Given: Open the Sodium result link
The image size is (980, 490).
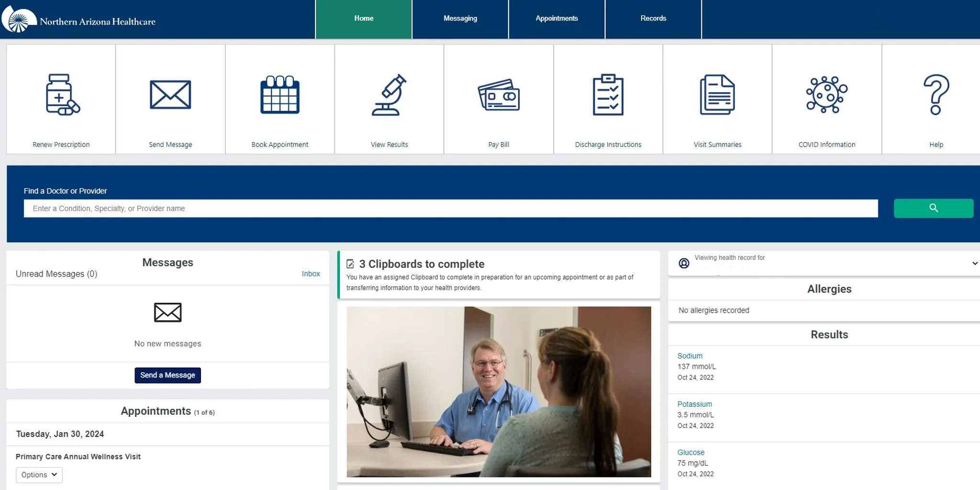Looking at the screenshot, I should 690,356.
